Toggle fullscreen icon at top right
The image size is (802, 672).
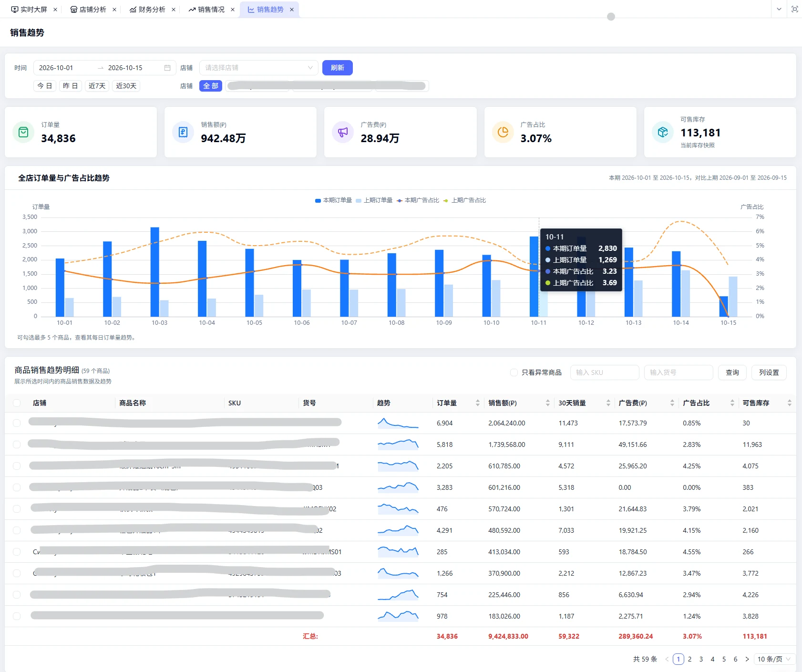coord(795,9)
